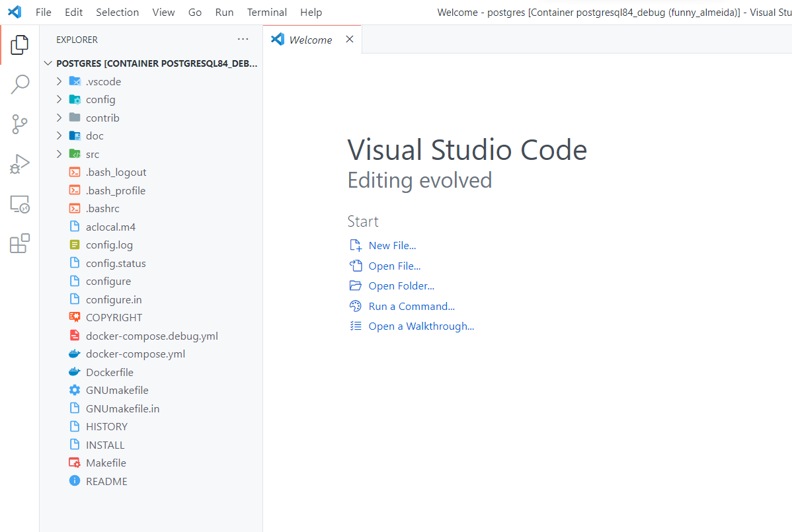Expand the contrib folder chevron
Viewport: 792px width, 532px height.
click(59, 118)
